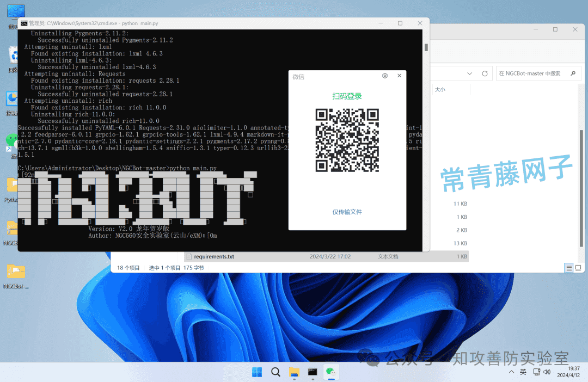Open settings gear in WeChat login dialog
588x382 pixels.
click(x=385, y=76)
